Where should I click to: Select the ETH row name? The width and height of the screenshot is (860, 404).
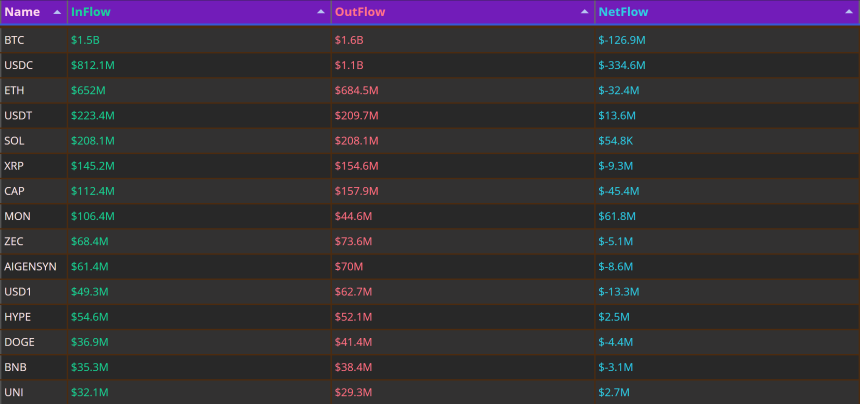tap(14, 90)
